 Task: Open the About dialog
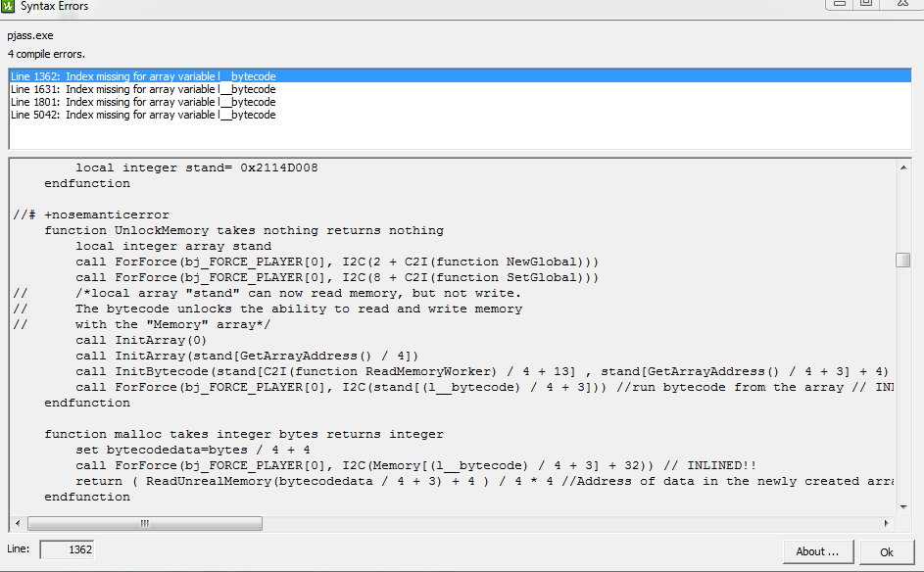coord(817,551)
